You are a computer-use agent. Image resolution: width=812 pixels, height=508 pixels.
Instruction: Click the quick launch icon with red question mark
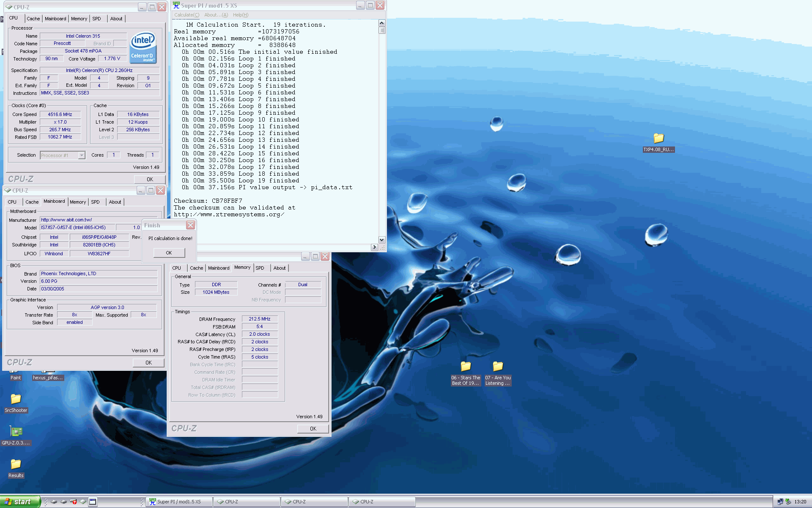[x=73, y=502]
